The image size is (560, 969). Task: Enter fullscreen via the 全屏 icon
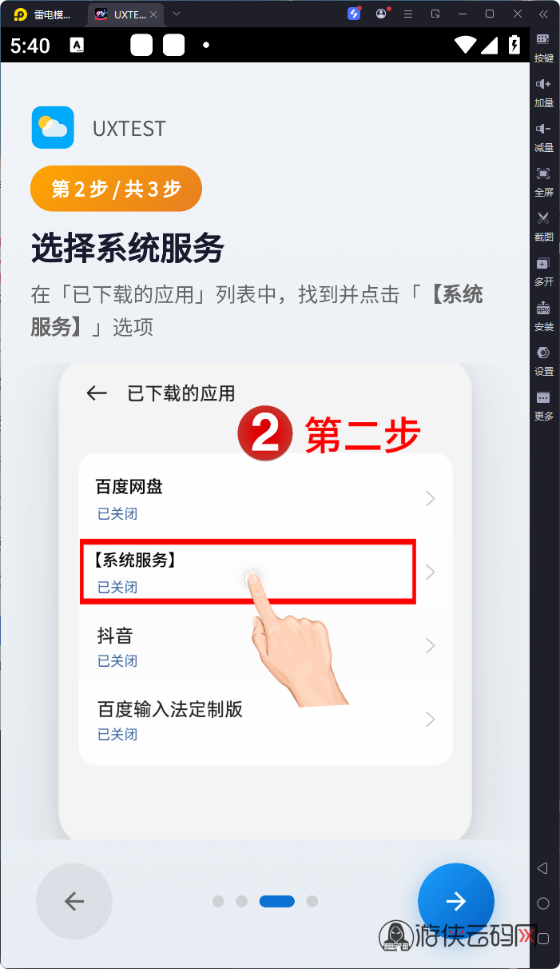543,182
